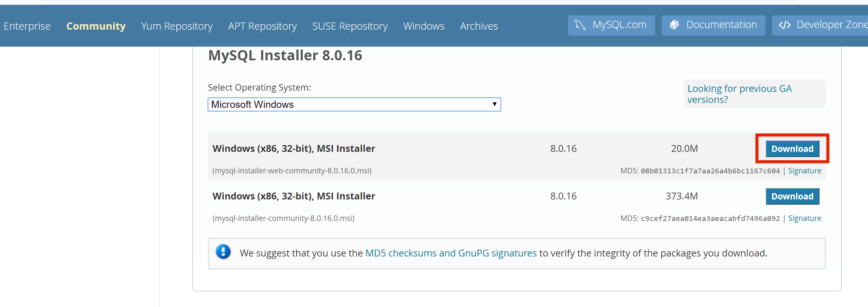Download the 20.0M web installer
The image size is (868, 307).
792,149
